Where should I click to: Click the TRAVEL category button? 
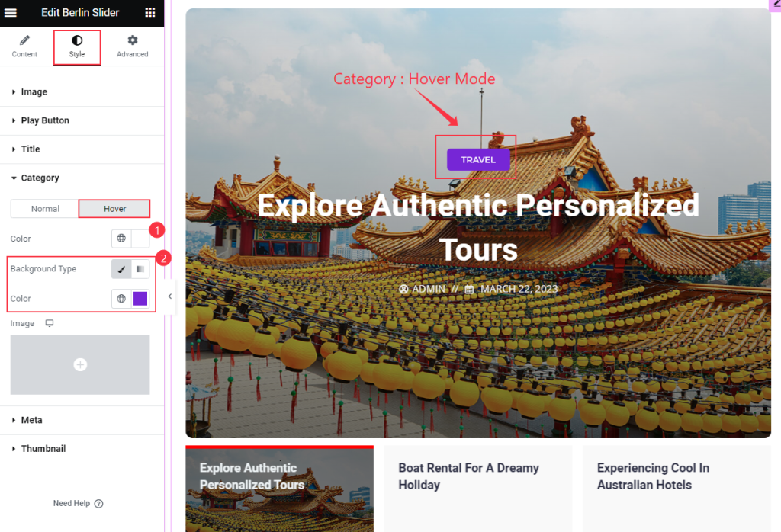click(x=478, y=160)
